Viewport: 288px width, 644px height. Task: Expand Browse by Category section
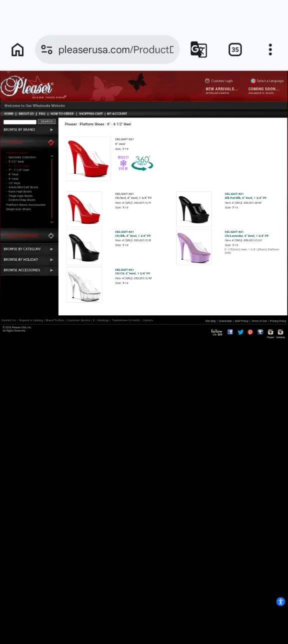[x=29, y=249]
